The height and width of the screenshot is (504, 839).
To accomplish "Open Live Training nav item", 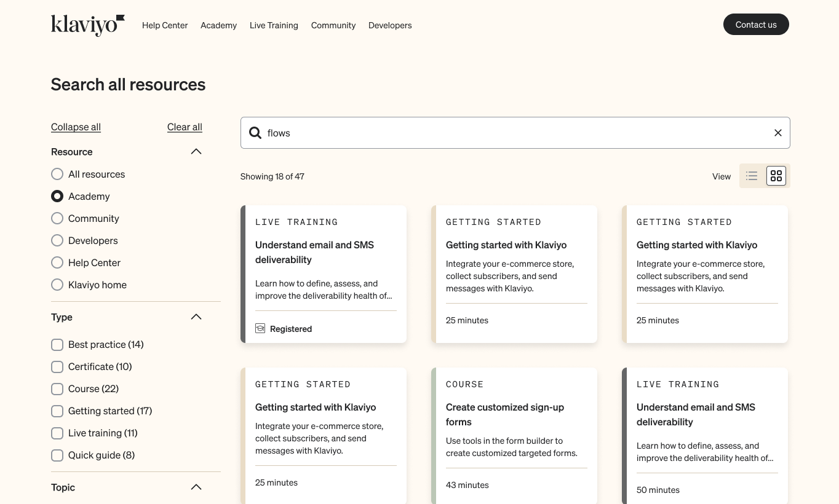I will [274, 25].
